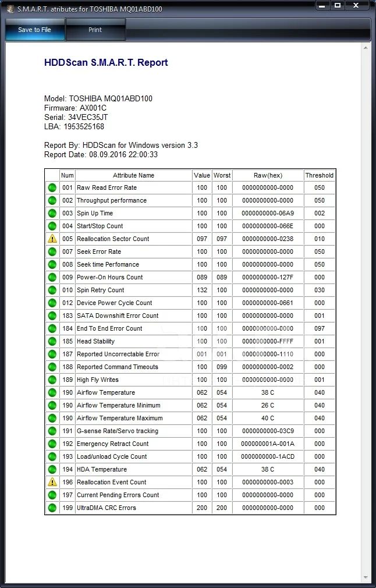Click the 40 C temperature cell
Image resolution: width=376 pixels, height=588 pixels.
(x=268, y=418)
